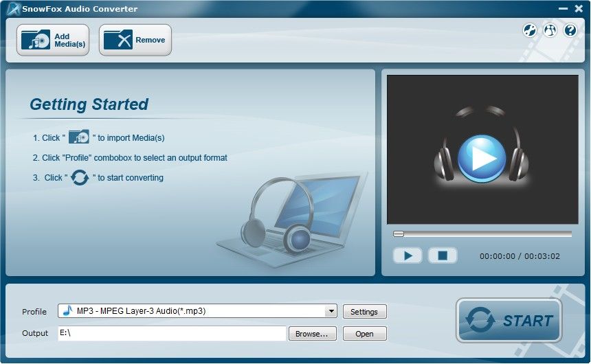591x364 pixels.
Task: Click the Profile dropdown arrow
Action: pyautogui.click(x=331, y=311)
